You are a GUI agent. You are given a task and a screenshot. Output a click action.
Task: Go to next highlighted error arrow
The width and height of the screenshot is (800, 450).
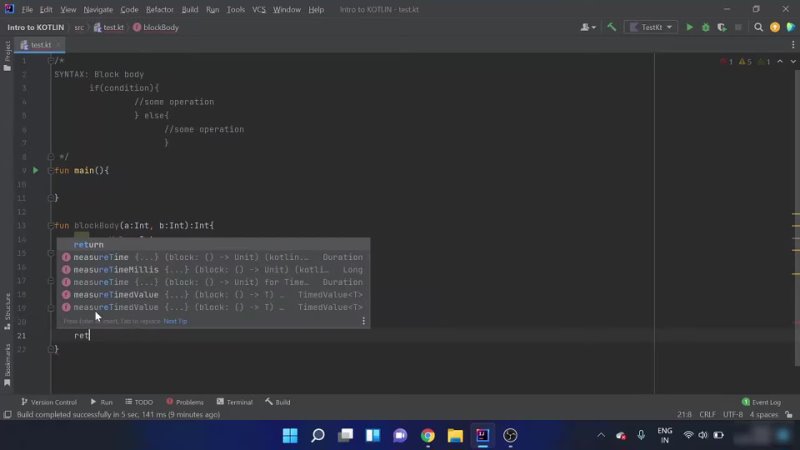pos(793,62)
